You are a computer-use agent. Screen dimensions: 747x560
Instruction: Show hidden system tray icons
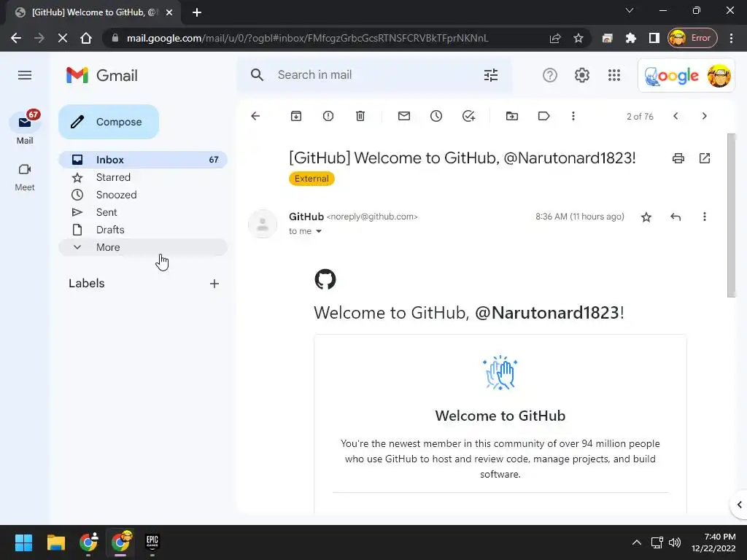point(636,542)
